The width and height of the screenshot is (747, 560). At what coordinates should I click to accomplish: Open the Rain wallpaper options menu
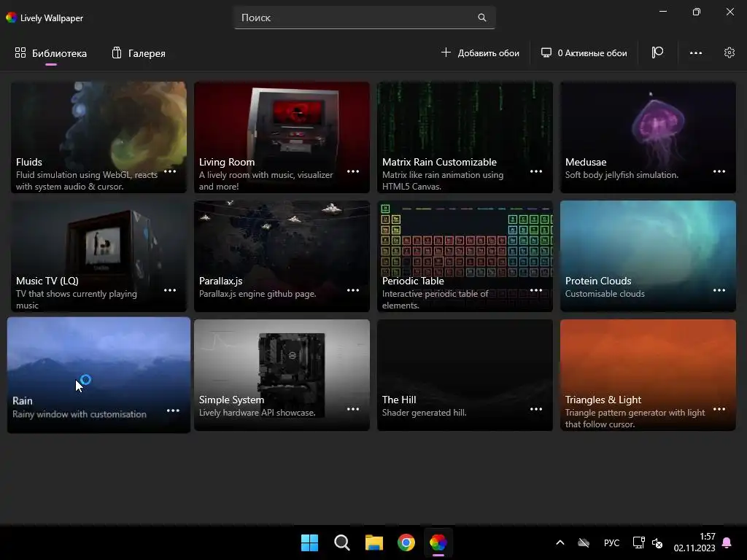(173, 411)
